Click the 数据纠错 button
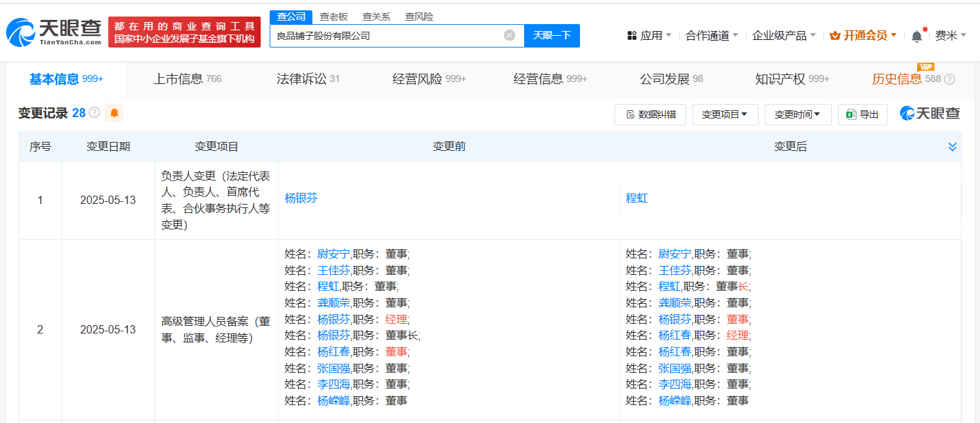 point(650,114)
